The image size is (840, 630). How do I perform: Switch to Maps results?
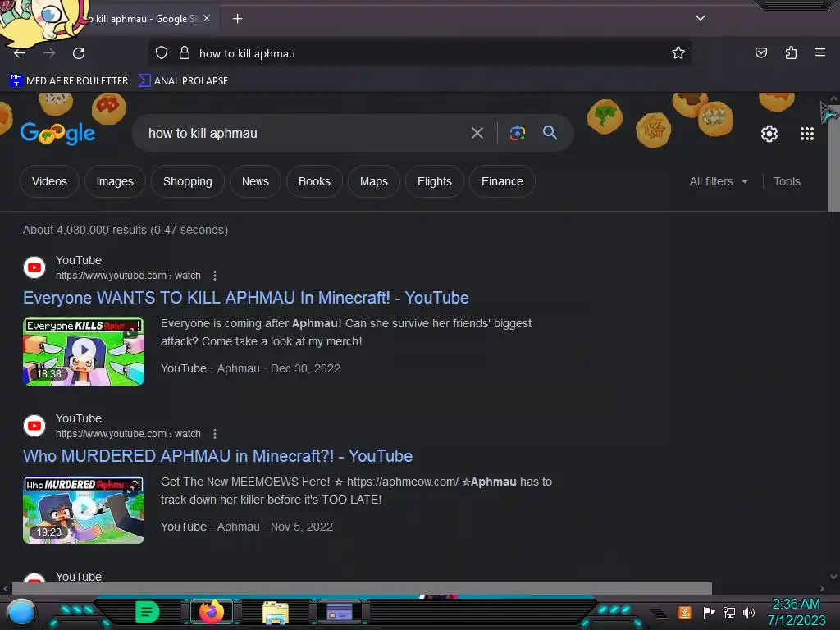(x=373, y=181)
